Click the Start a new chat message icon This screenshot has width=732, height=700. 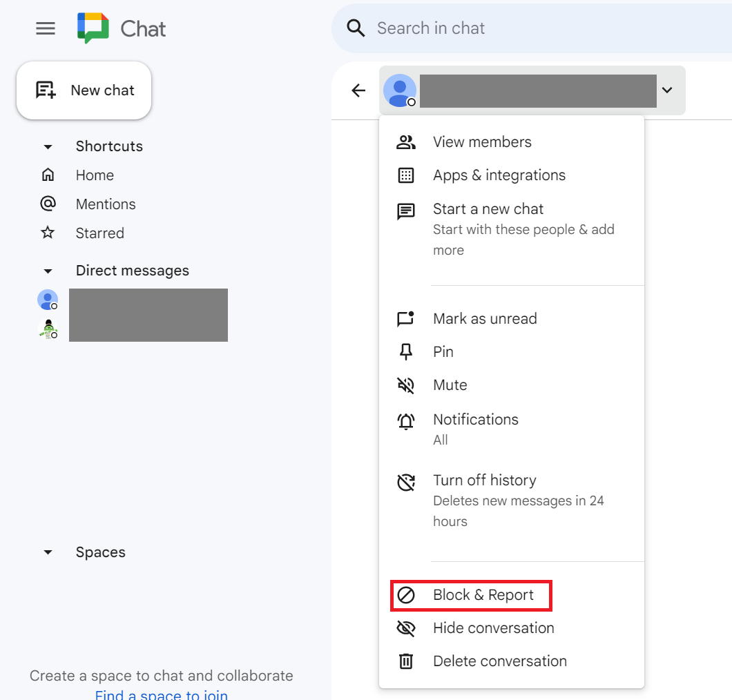click(405, 211)
